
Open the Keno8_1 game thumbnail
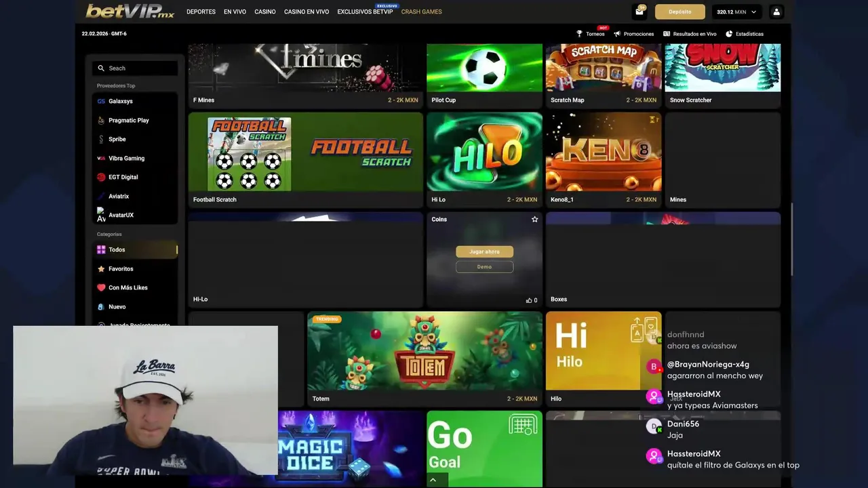click(x=604, y=152)
